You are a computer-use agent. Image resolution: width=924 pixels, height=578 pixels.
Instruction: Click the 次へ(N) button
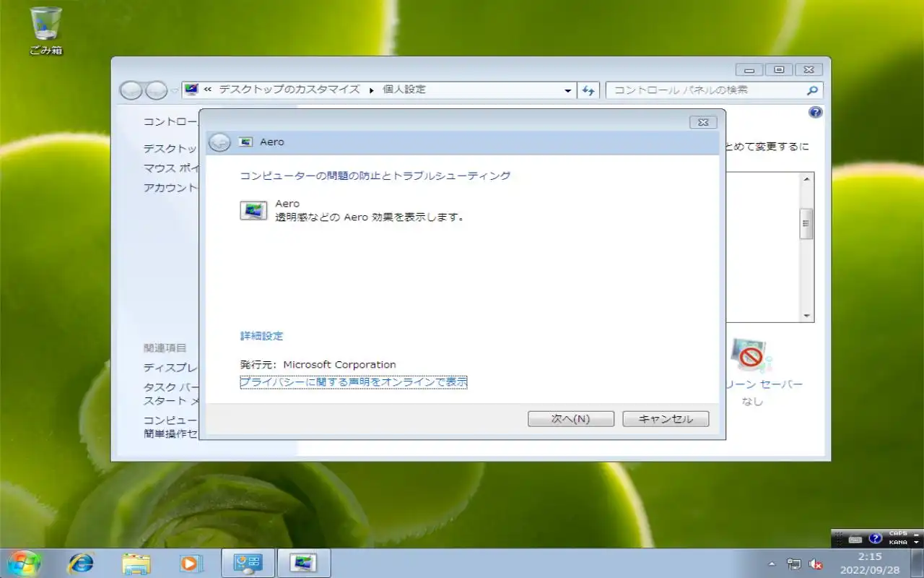pos(571,419)
